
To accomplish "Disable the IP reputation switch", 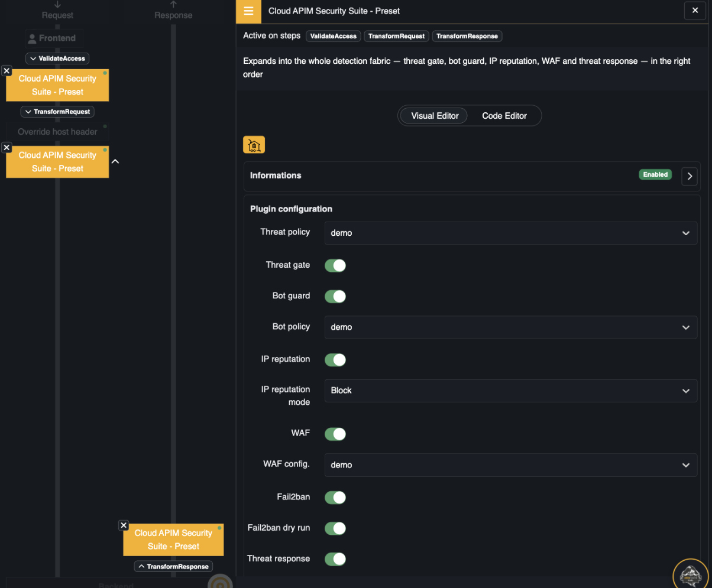I will (x=335, y=360).
